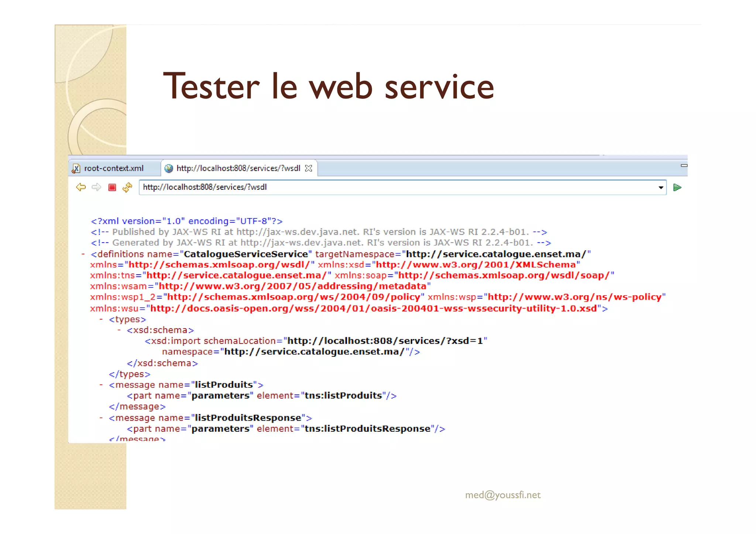The width and height of the screenshot is (756, 534).
Task: Click the xmlns:wsp1_2 policy URL
Action: point(294,297)
